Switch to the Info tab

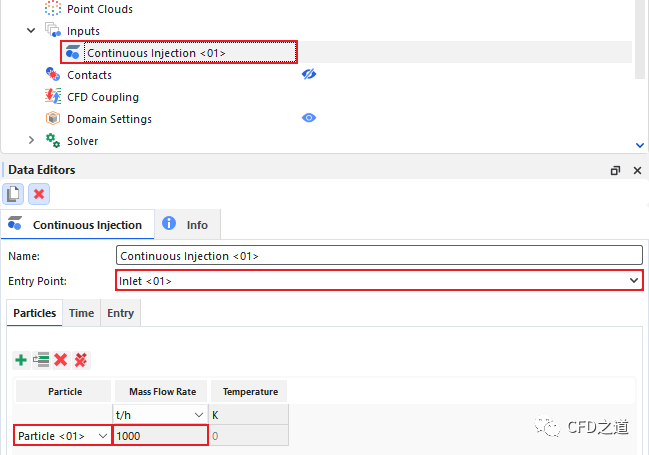click(187, 225)
